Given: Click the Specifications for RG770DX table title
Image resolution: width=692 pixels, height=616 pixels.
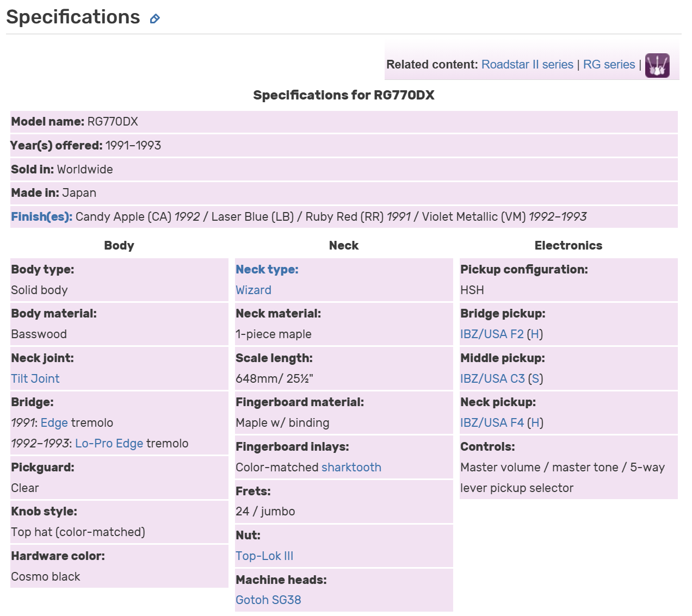Looking at the screenshot, I should pyautogui.click(x=344, y=96).
